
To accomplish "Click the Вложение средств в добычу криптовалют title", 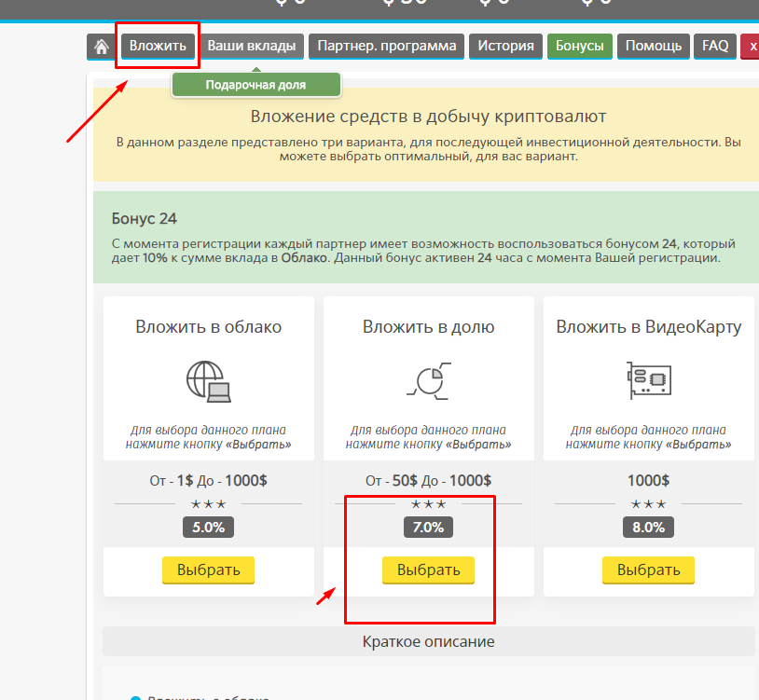I will 428,117.
